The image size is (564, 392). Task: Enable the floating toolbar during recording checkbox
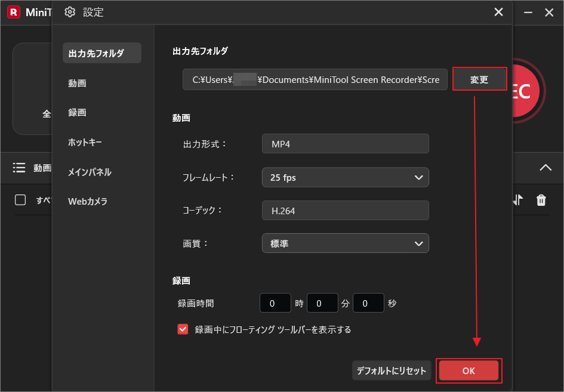click(183, 329)
